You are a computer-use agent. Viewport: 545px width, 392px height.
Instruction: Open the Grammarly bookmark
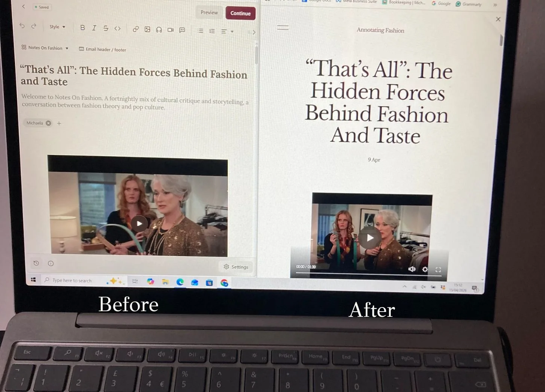[x=469, y=4]
